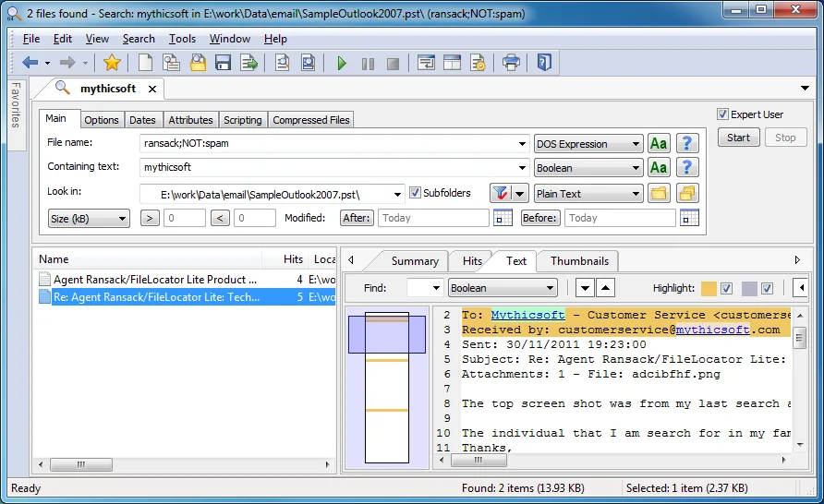The width and height of the screenshot is (824, 504).
Task: Open the Size (kB) dropdown
Action: [89, 219]
